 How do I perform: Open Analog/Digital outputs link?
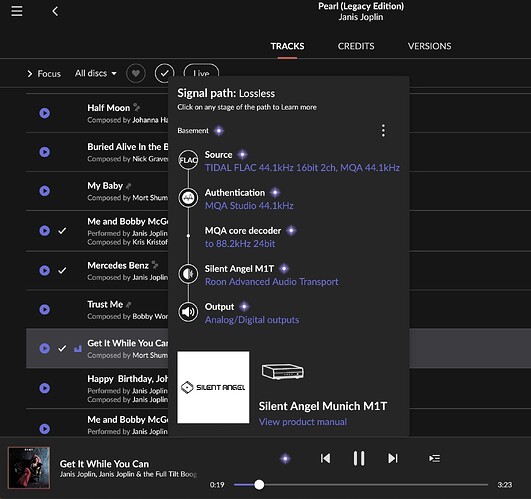pos(252,320)
